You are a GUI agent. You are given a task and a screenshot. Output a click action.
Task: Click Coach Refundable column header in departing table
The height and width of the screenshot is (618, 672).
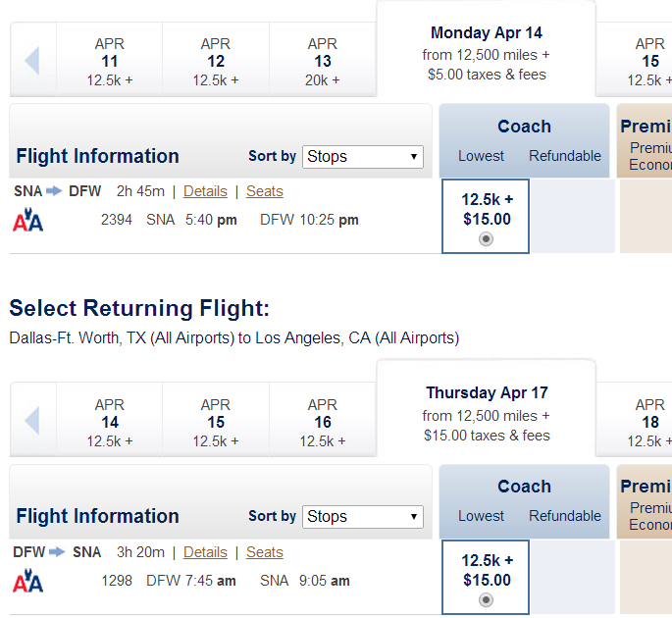(564, 156)
